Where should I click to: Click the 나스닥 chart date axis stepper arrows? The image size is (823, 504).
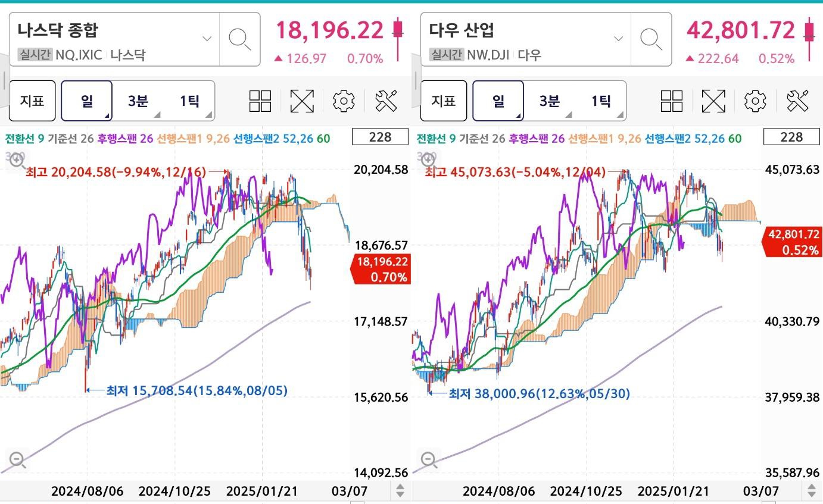[400, 491]
